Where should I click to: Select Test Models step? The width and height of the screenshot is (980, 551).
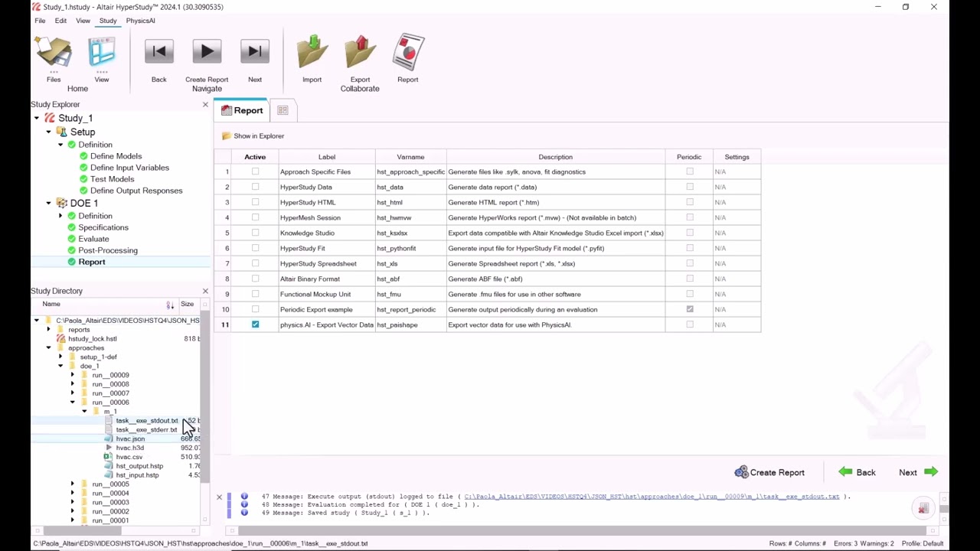pyautogui.click(x=112, y=179)
